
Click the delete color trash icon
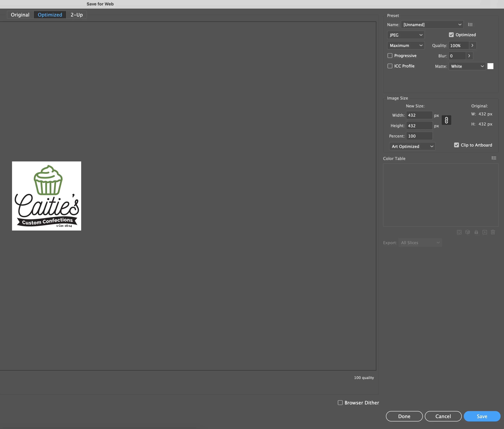click(493, 232)
